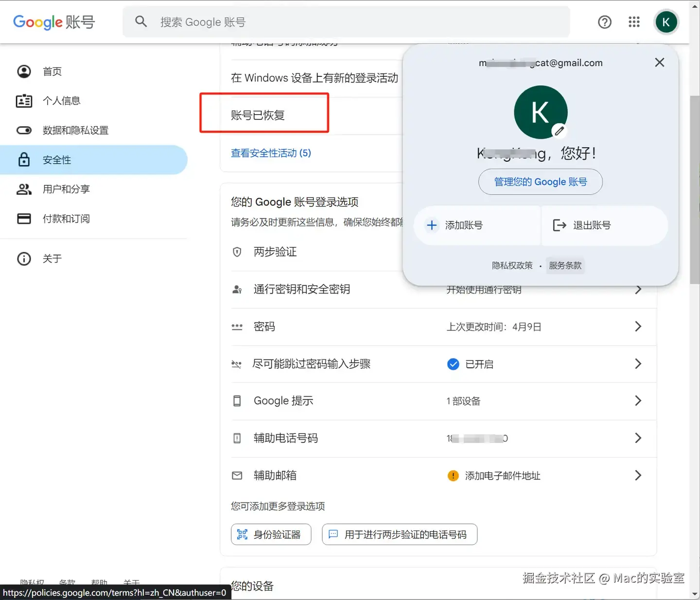Open 用户和分享 in the sidebar
700x600 pixels.
click(x=94, y=189)
